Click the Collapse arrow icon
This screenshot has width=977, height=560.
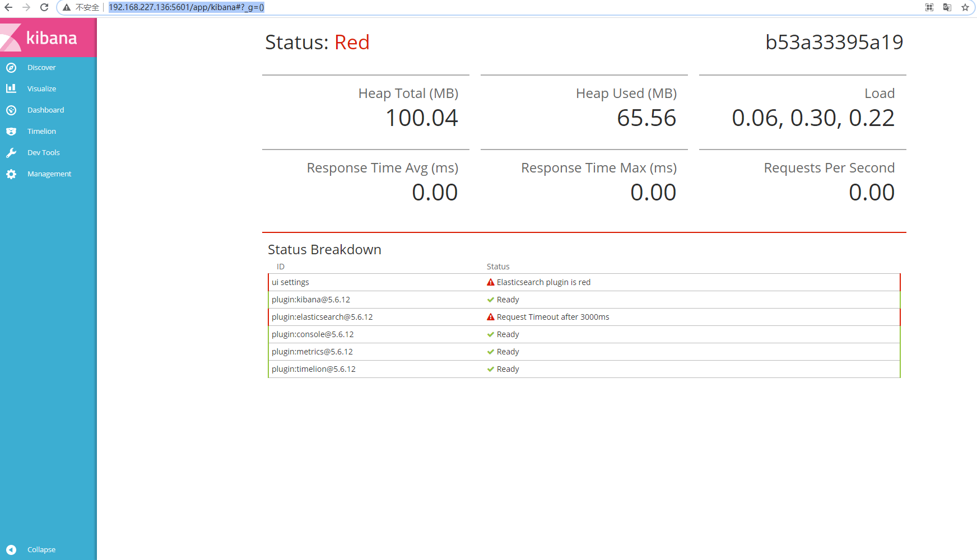11,550
